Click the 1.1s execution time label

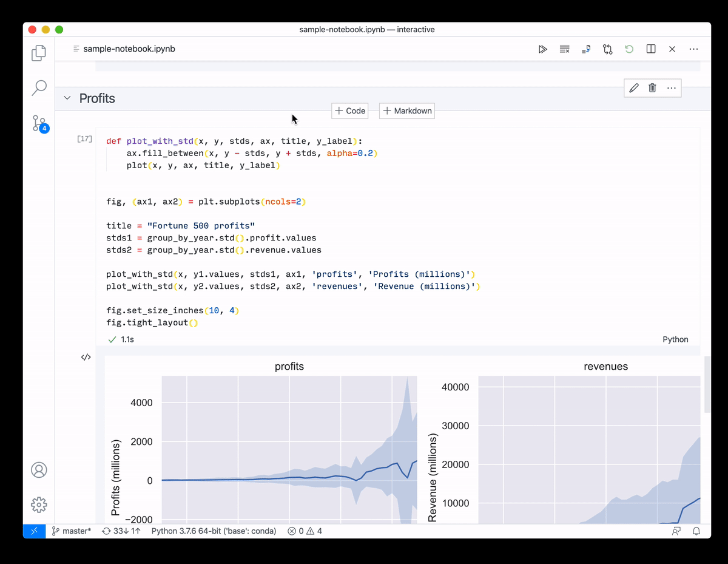pos(127,339)
